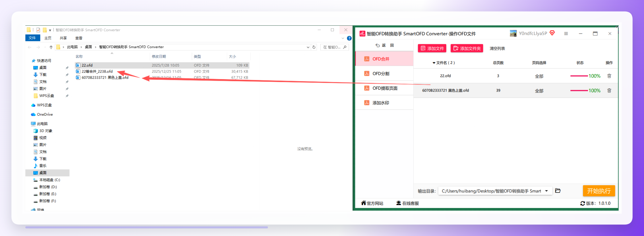Select 6070B2333721 黑色上盖.ofd in SmartOFD list

[516, 90]
